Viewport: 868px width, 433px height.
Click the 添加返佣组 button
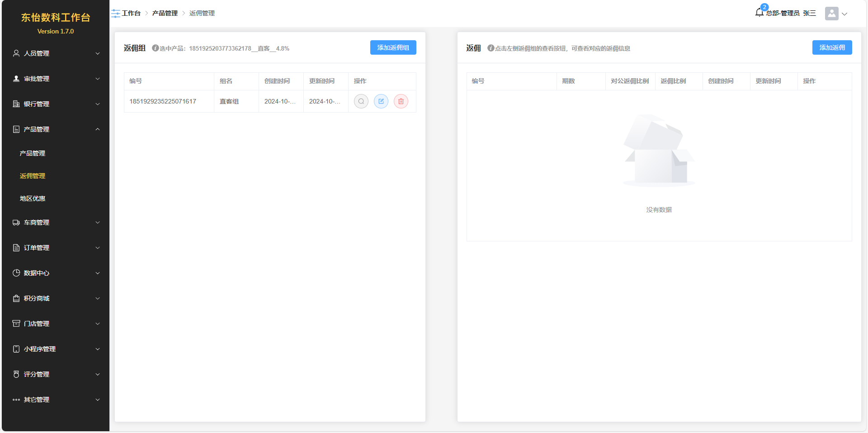393,47
